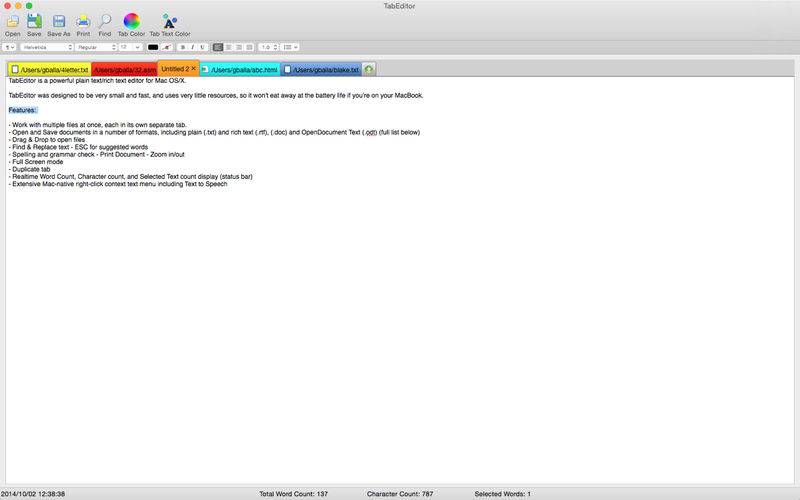Select the Untitled 2 tab

pyautogui.click(x=176, y=68)
